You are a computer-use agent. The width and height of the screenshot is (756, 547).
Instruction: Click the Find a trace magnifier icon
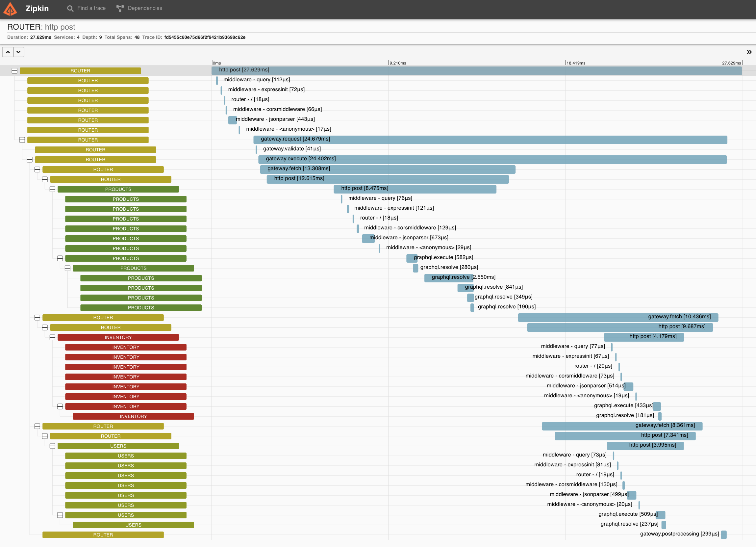point(70,8)
